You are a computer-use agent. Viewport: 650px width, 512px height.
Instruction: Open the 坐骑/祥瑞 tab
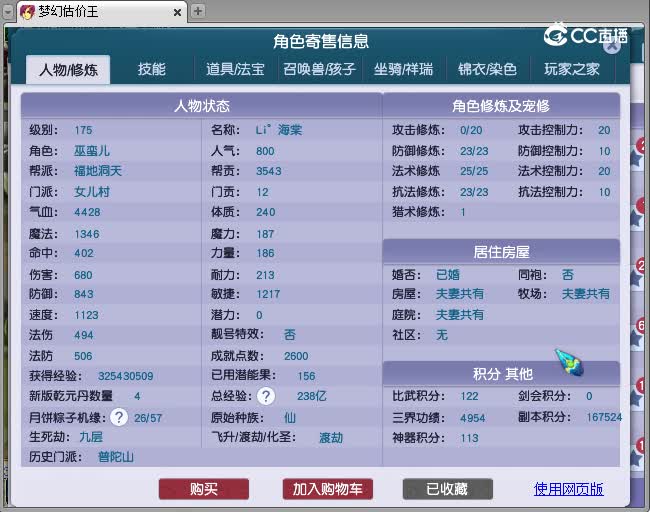click(404, 69)
